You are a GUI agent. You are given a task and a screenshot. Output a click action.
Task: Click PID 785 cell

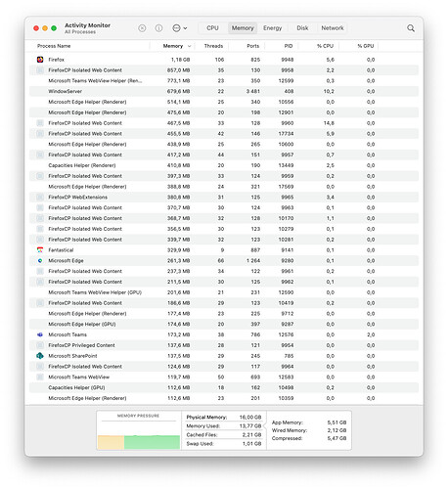(289, 356)
